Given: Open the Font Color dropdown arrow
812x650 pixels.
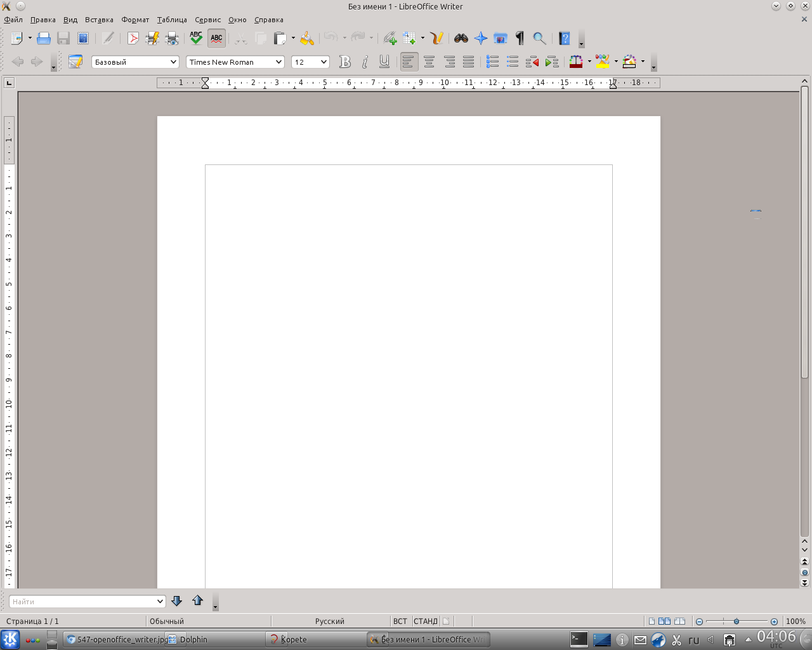Looking at the screenshot, I should tap(589, 62).
